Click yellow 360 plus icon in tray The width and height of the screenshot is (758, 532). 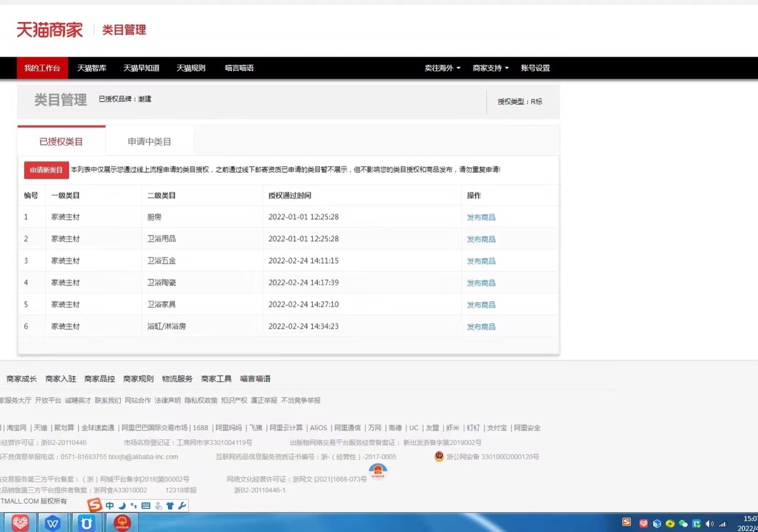pyautogui.click(x=670, y=523)
